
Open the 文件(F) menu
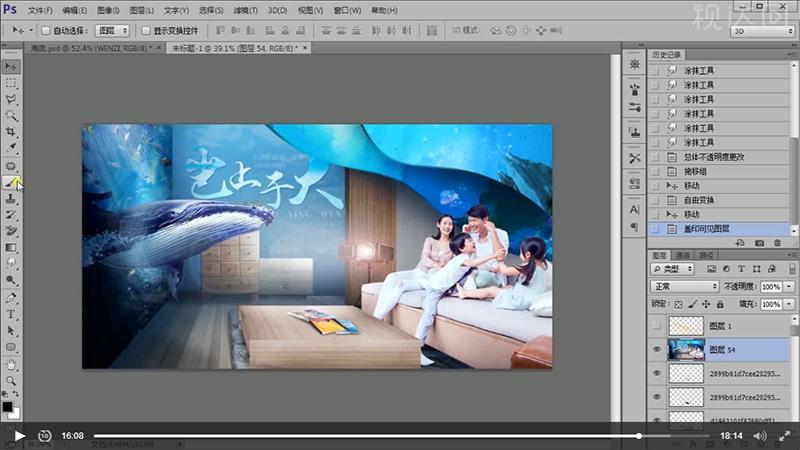pos(40,10)
